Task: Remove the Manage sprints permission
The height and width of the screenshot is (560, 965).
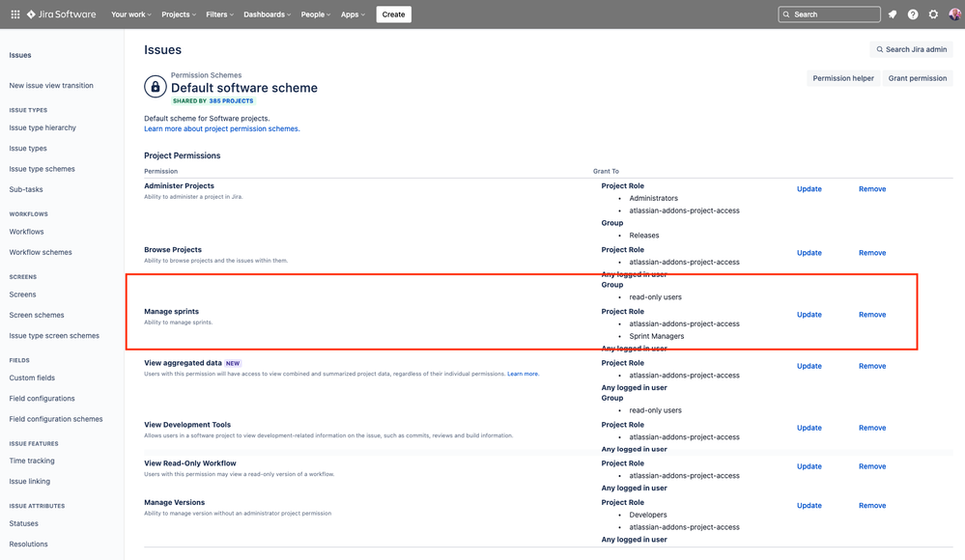Action: pos(872,315)
